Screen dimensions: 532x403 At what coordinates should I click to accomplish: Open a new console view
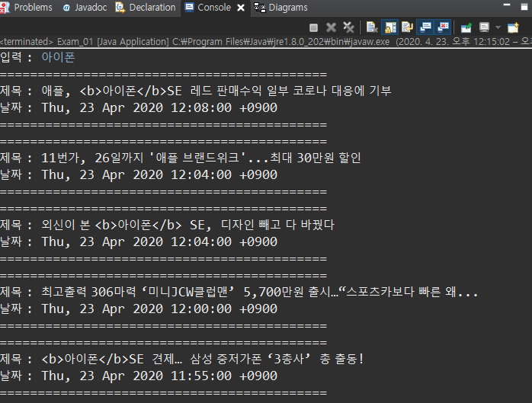point(513,27)
